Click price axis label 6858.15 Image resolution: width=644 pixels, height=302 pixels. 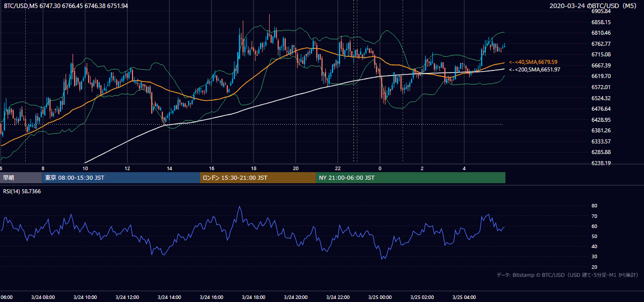point(601,22)
